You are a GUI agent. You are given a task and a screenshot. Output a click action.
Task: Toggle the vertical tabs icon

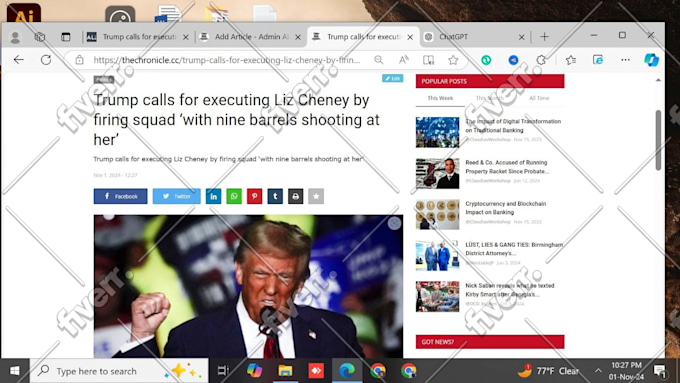click(x=65, y=37)
